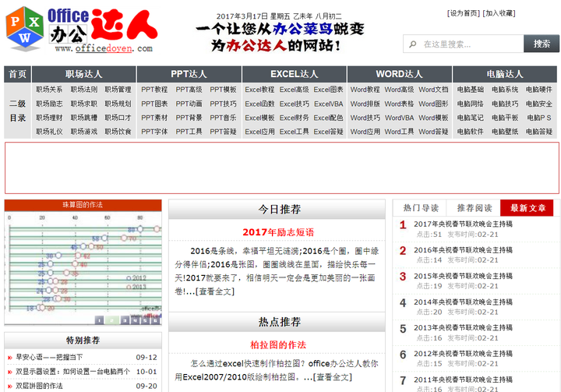561x392 pixels.
Task: Select the 最新文章 tab
Action: pyautogui.click(x=527, y=208)
